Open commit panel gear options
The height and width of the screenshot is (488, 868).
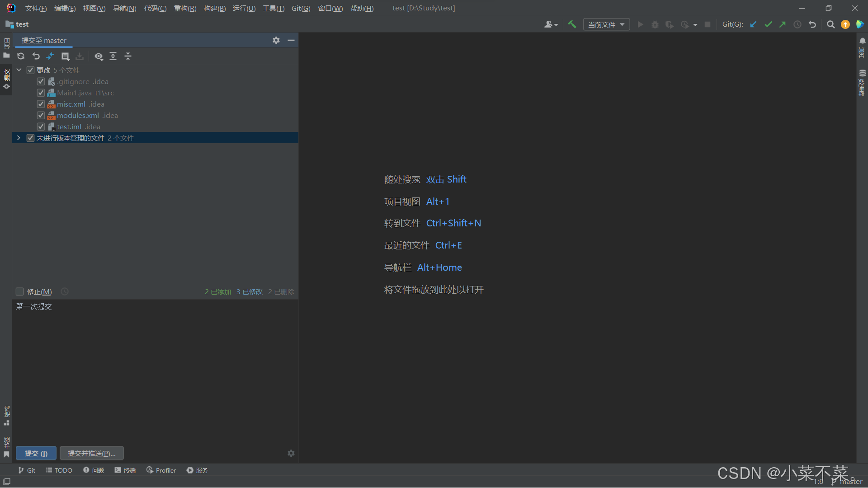tap(276, 40)
